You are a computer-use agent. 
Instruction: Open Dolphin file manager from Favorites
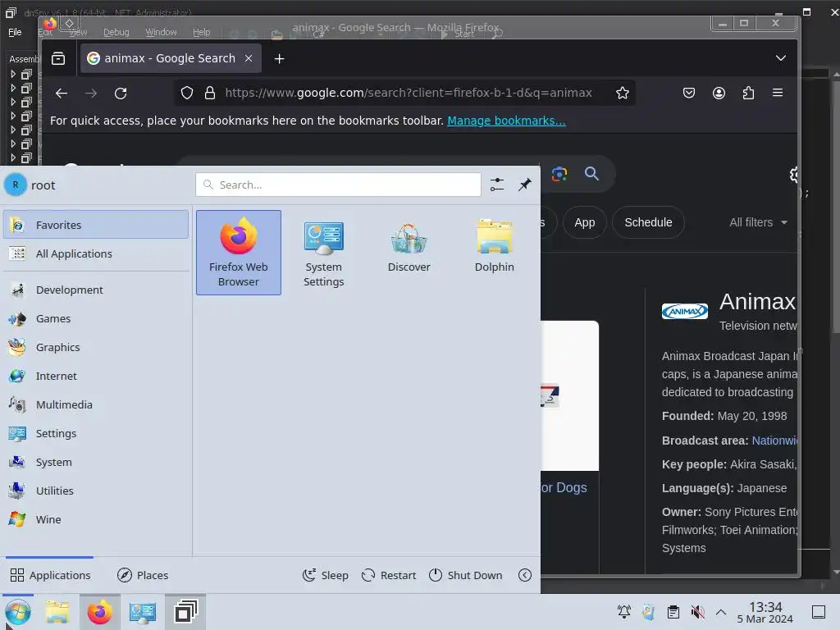click(494, 253)
